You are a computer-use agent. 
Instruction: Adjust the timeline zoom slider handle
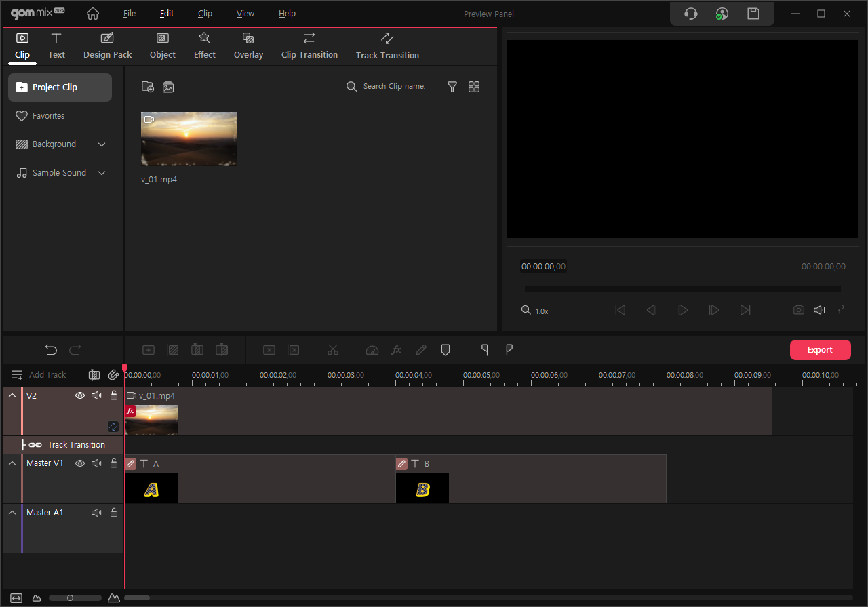70,598
